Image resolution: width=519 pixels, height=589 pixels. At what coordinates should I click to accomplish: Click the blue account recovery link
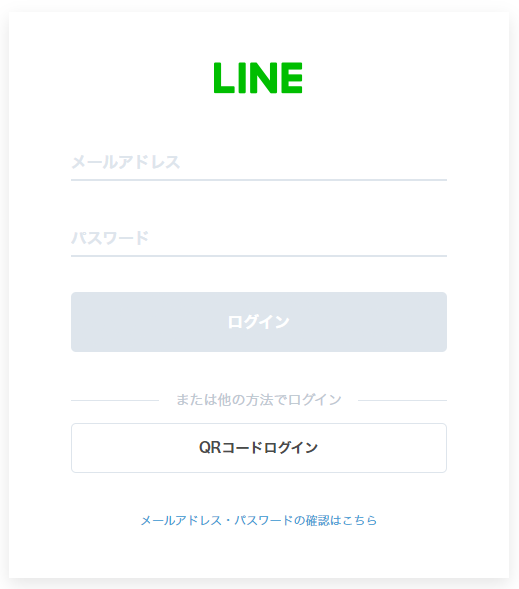coord(259,520)
